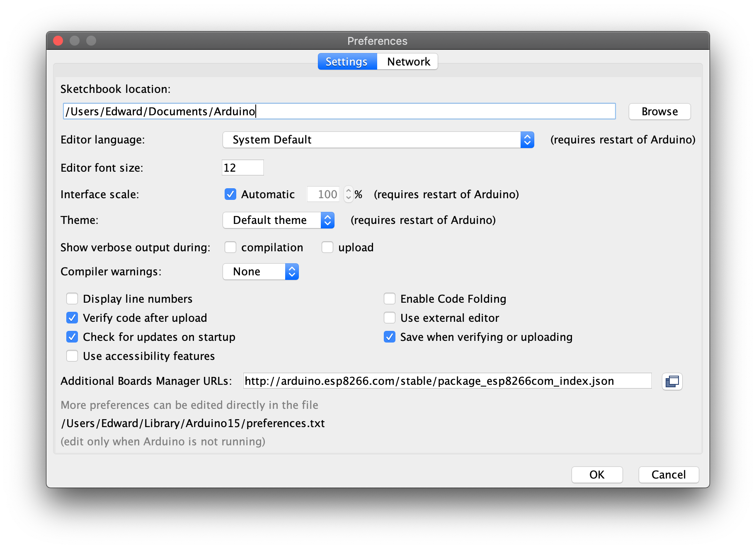Toggle Check for updates on startup
Screen dimensions: 756x549
pyautogui.click(x=72, y=337)
